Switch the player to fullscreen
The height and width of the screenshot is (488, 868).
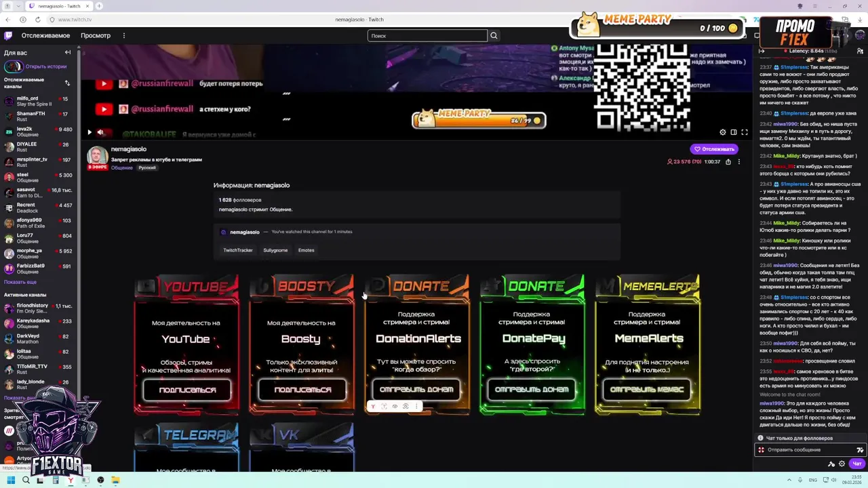(744, 132)
